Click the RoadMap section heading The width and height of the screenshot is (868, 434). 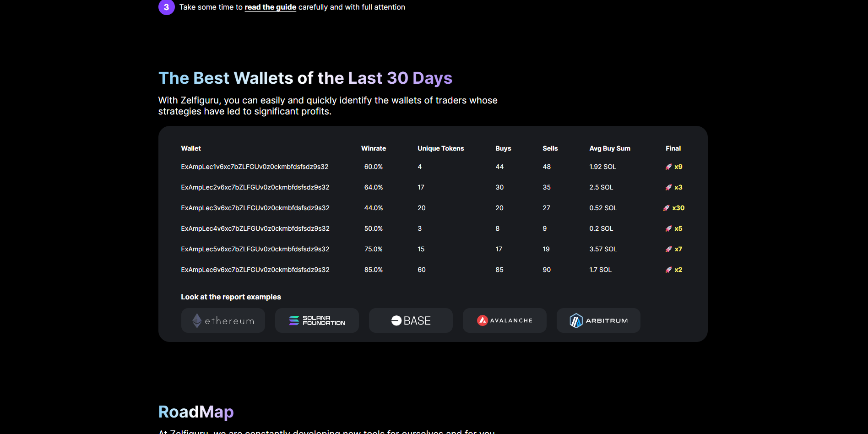[x=196, y=412]
